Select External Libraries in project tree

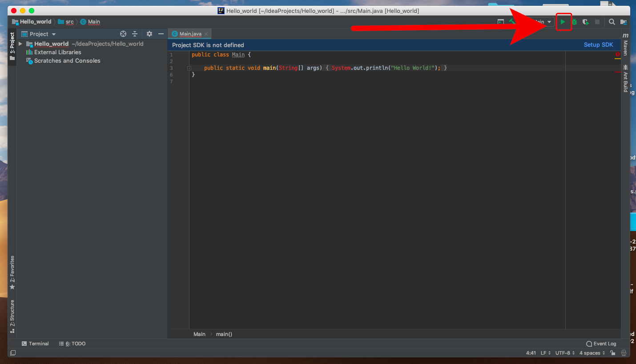(57, 52)
